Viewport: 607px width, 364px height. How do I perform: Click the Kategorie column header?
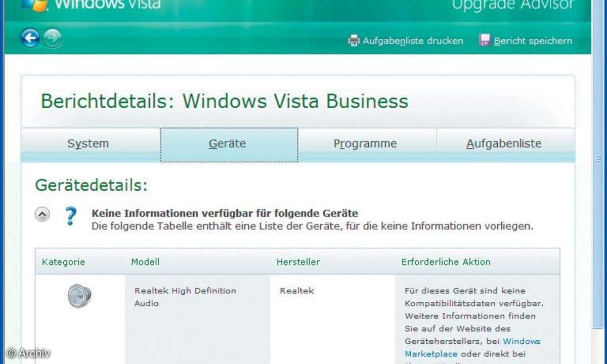tap(64, 262)
